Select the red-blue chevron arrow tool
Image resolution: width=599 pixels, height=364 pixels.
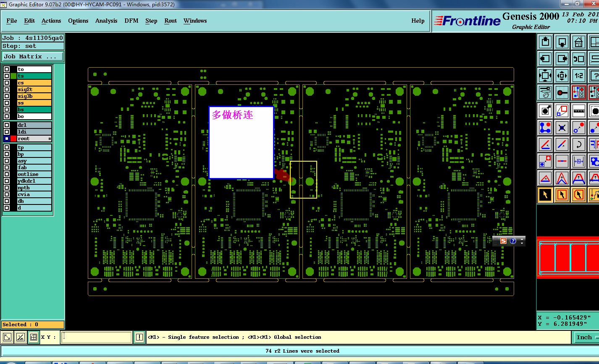pyautogui.click(x=562, y=178)
